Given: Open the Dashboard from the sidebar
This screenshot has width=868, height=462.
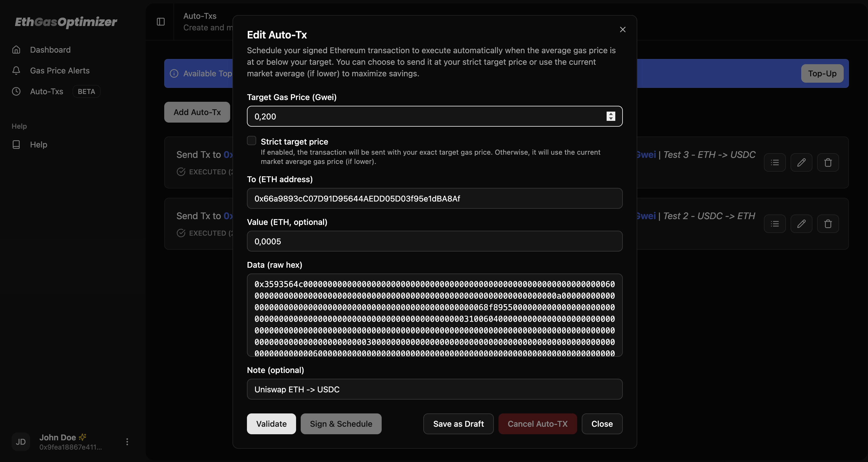Looking at the screenshot, I should [x=50, y=49].
